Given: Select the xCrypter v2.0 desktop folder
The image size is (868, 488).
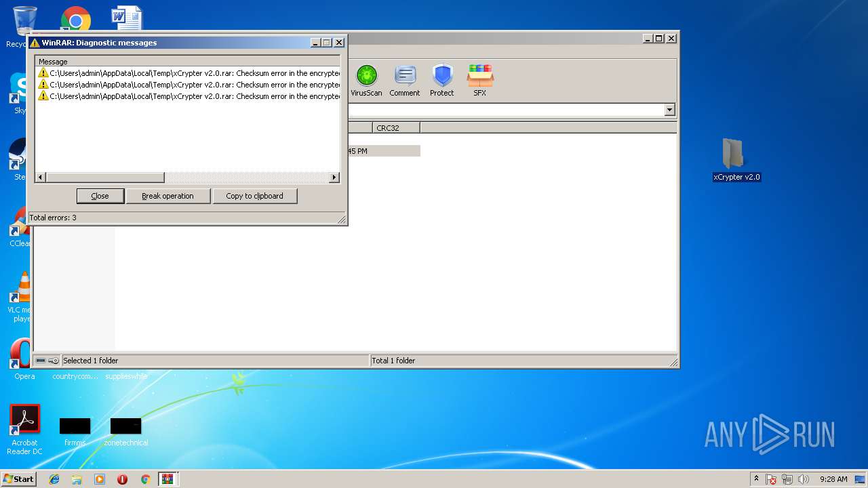Looking at the screenshot, I should (736, 161).
